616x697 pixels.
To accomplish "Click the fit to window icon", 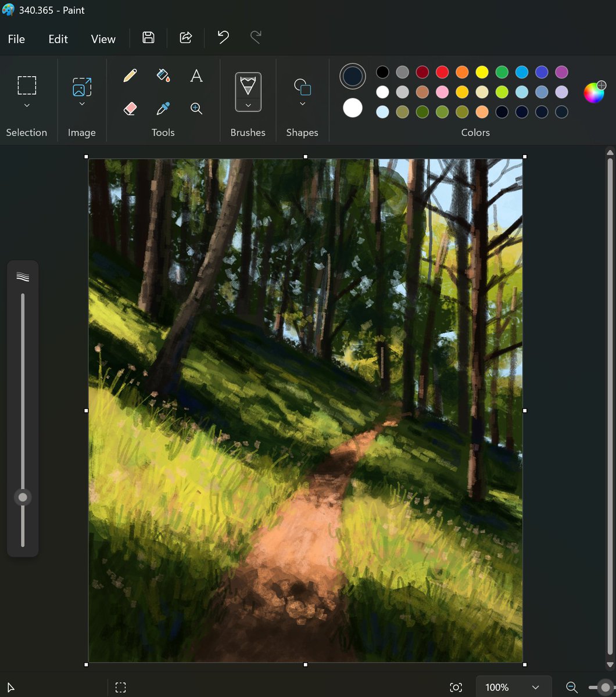I will click(456, 687).
